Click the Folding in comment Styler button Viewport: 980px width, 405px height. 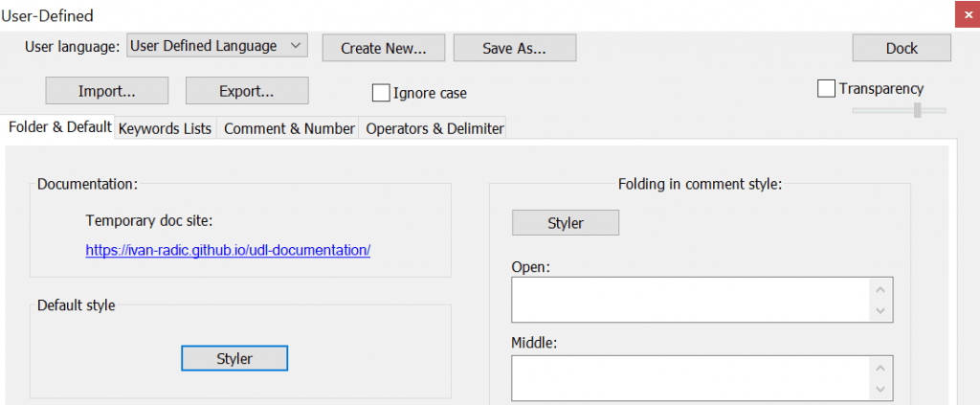click(x=566, y=223)
